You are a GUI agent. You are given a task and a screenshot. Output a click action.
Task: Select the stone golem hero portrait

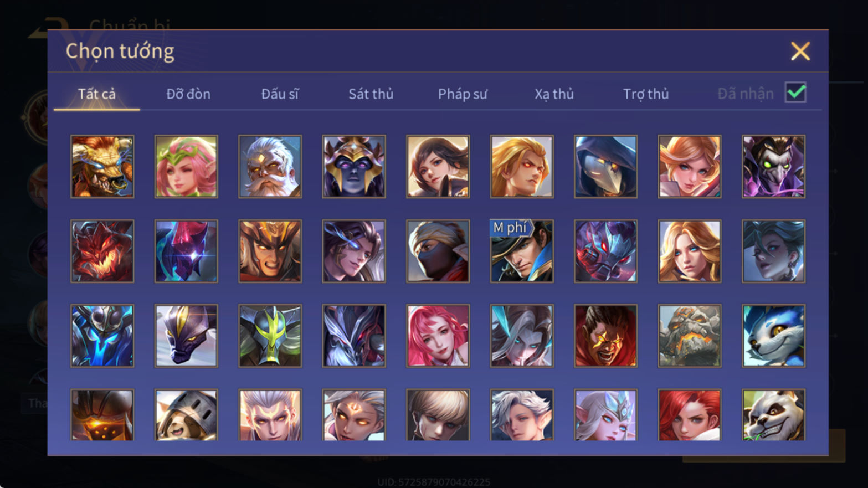click(x=690, y=336)
